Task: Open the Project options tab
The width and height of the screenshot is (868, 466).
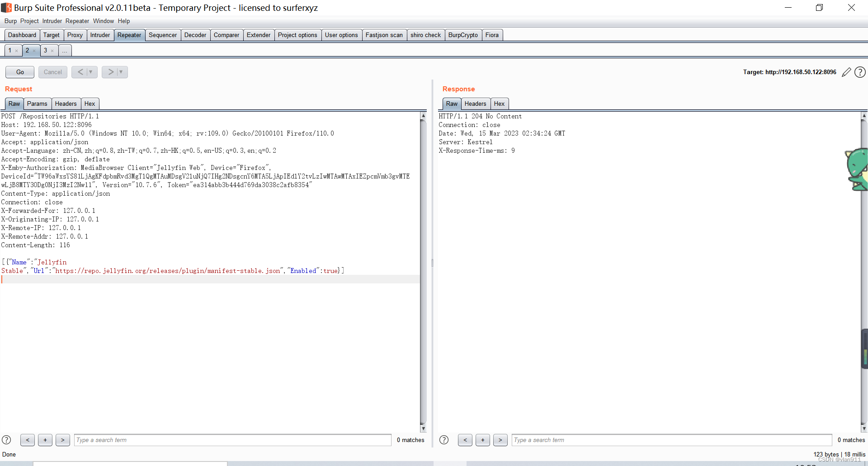Action: [x=297, y=35]
